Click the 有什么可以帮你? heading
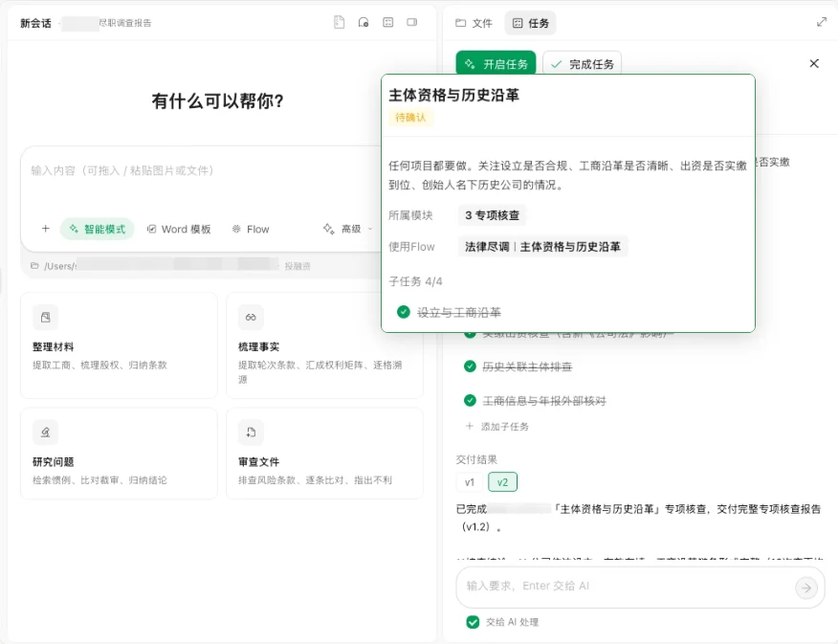Viewport: 838px width, 644px height. pyautogui.click(x=217, y=100)
